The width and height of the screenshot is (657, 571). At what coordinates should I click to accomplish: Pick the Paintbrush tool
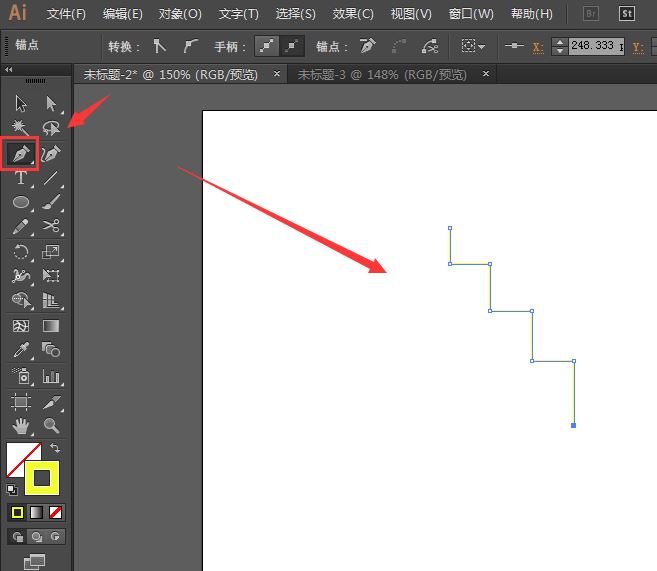(x=51, y=202)
